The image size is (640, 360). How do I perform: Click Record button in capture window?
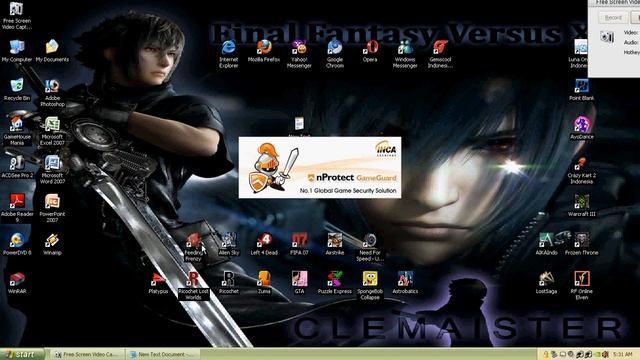tap(613, 18)
